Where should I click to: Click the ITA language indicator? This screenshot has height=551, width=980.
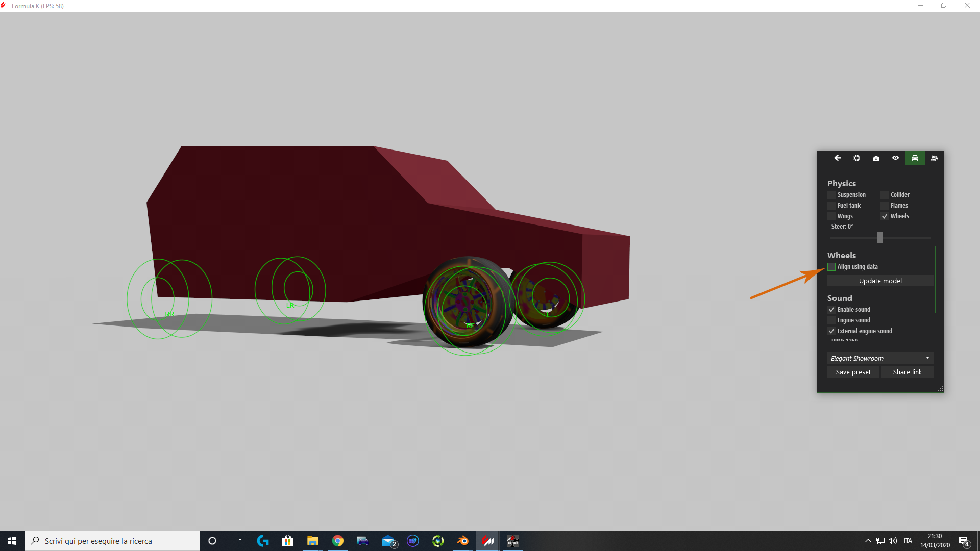(x=908, y=541)
